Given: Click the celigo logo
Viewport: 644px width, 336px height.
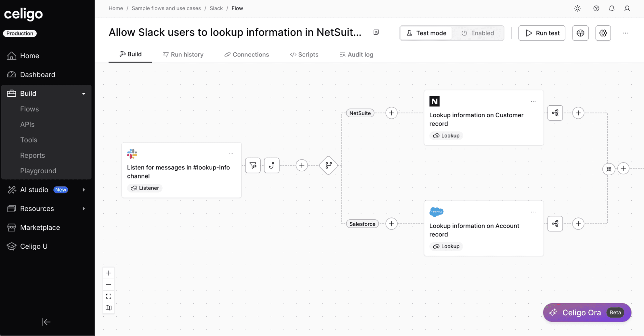Looking at the screenshot, I should [23, 14].
